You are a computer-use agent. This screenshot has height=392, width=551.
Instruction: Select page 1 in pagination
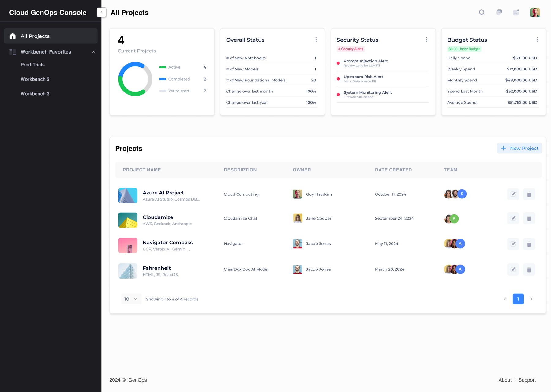click(518, 299)
